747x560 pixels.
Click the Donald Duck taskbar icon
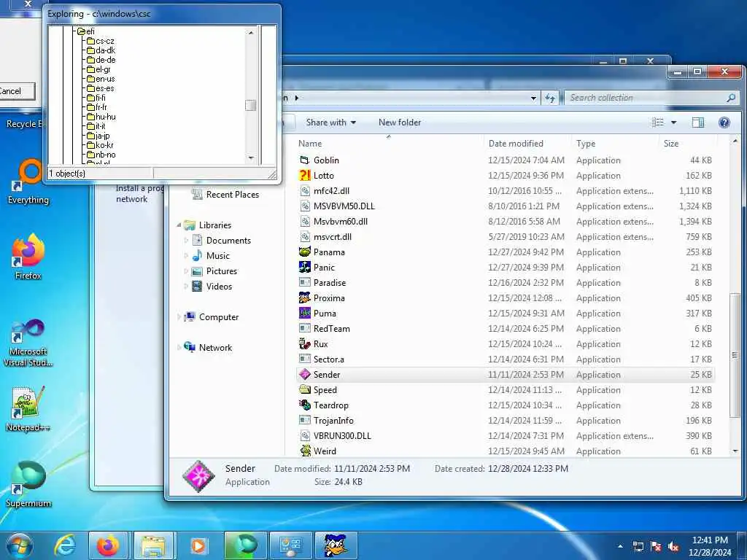336,545
